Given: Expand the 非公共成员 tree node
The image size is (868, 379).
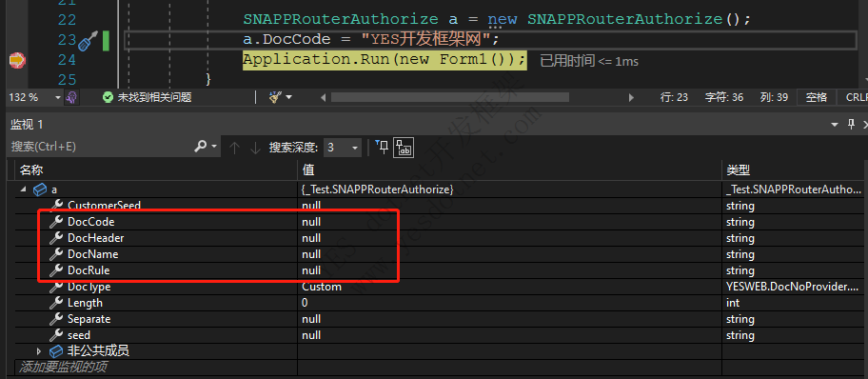Looking at the screenshot, I should (x=39, y=351).
